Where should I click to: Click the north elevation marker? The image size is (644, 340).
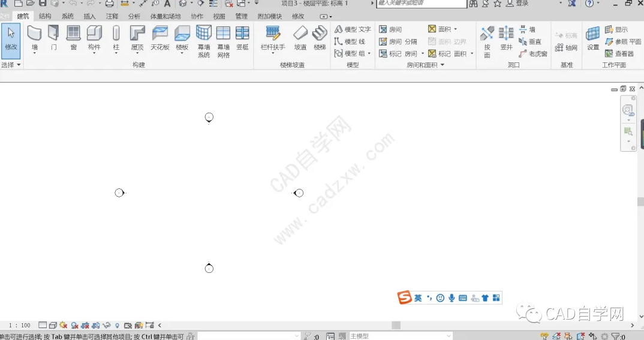[x=209, y=118]
